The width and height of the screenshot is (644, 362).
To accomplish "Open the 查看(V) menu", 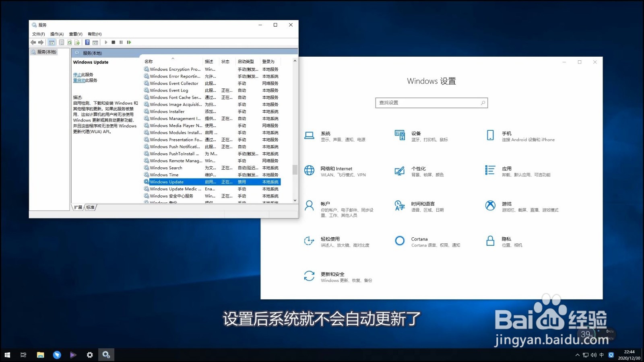I will click(x=75, y=34).
